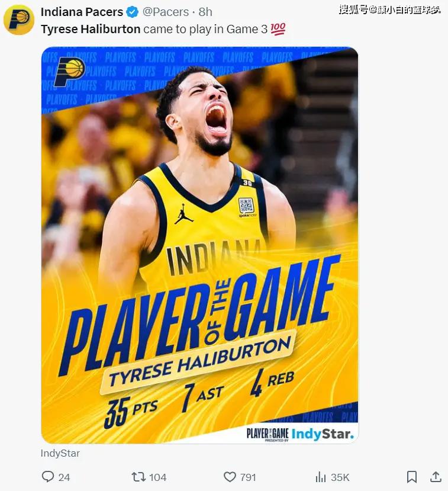Click the IndyStar caption below image
Viewport: 448px width, 491px height.
60,453
